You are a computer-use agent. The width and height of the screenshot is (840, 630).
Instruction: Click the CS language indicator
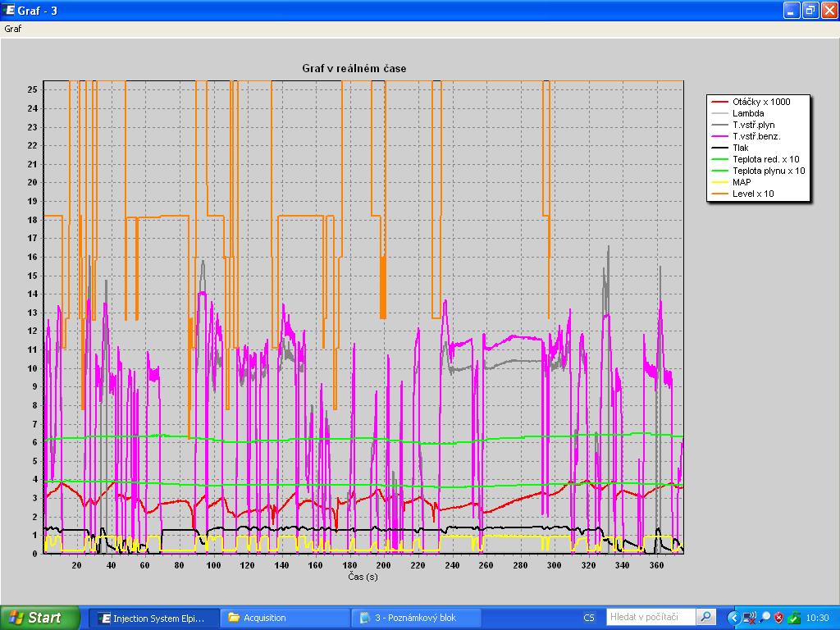coord(589,618)
